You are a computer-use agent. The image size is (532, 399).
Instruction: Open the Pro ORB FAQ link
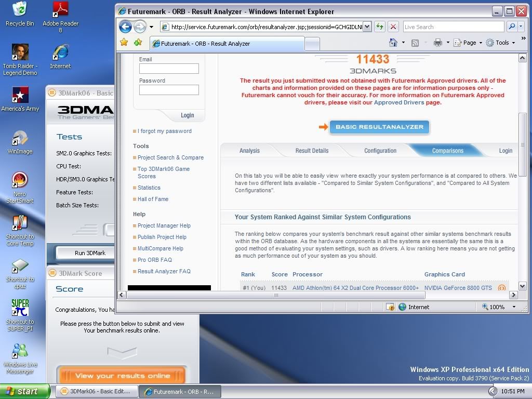(155, 260)
